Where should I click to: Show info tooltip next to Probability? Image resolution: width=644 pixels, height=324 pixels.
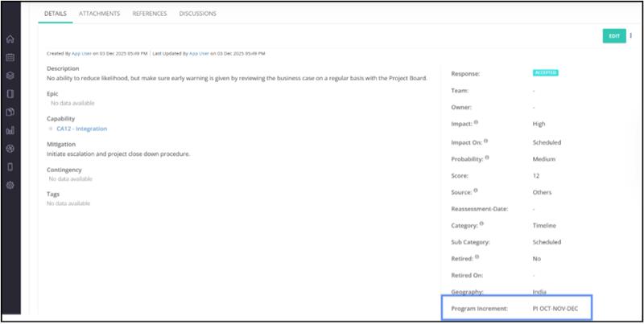(487, 157)
